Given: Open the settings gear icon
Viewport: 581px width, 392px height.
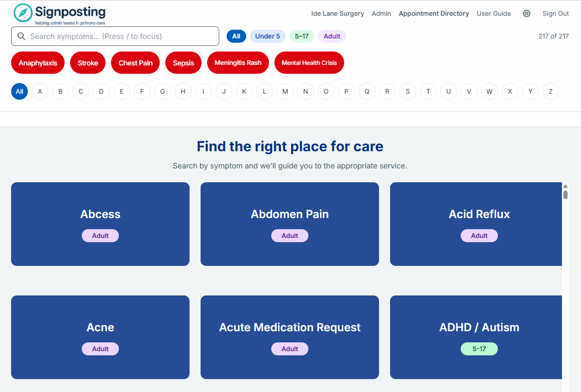Looking at the screenshot, I should pos(527,13).
